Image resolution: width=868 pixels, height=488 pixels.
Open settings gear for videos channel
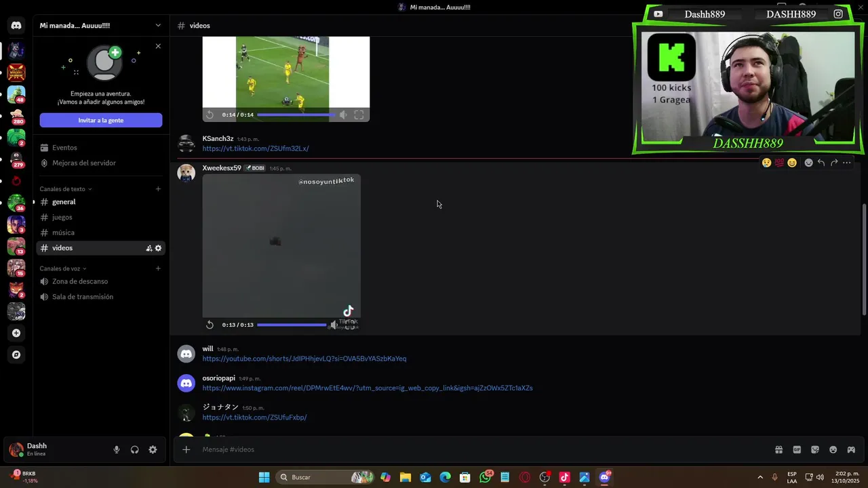[158, 248]
